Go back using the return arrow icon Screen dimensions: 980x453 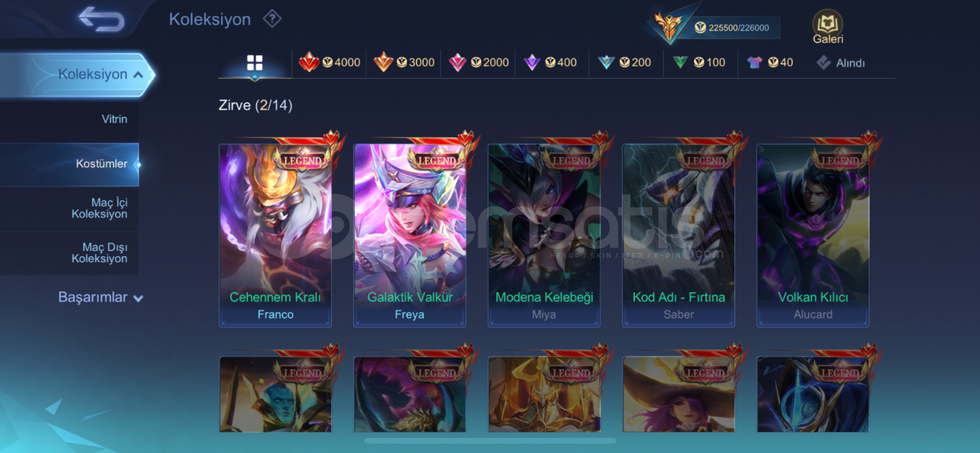[101, 19]
